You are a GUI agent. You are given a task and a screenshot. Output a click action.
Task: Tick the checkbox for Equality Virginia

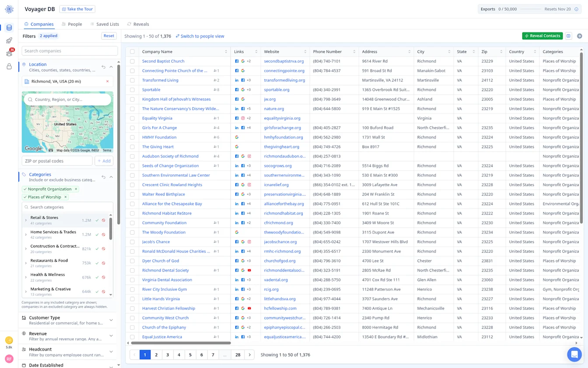point(132,118)
